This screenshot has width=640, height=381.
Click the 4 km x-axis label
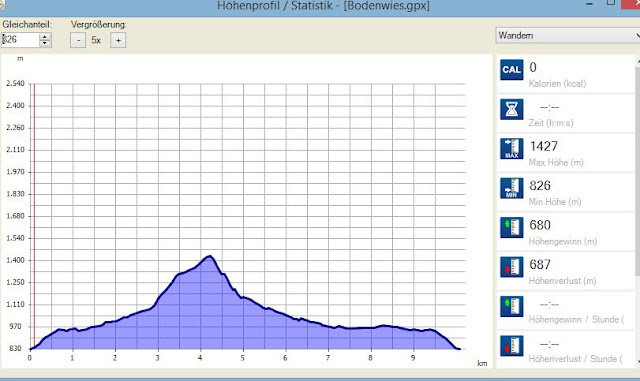[x=200, y=358]
